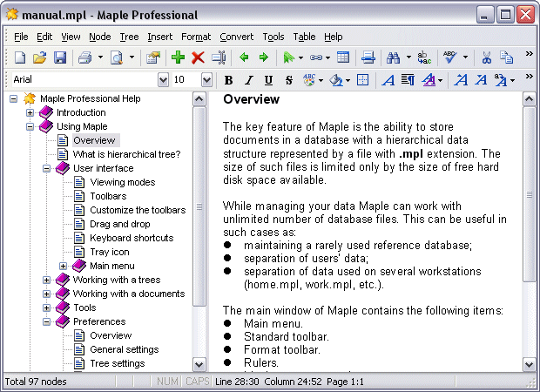
Task: Decrease font size with the shrink A icon
Action: [481, 80]
